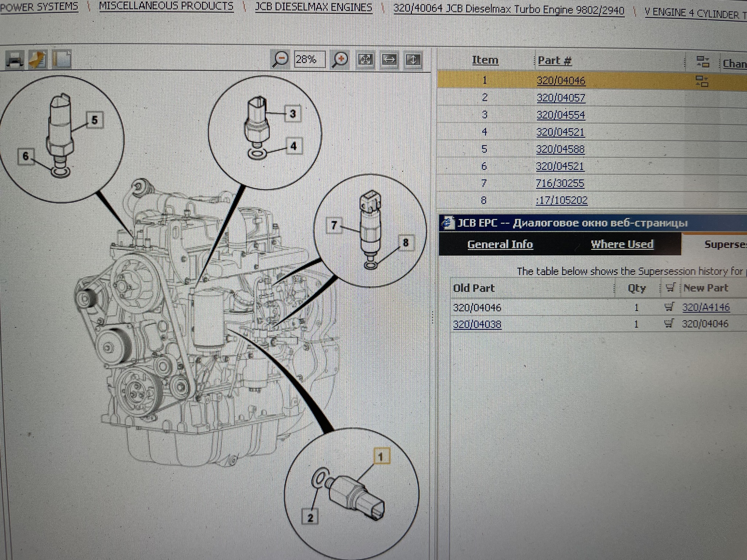Click cart icon beside 320/A4146
The image size is (747, 560).
[669, 307]
